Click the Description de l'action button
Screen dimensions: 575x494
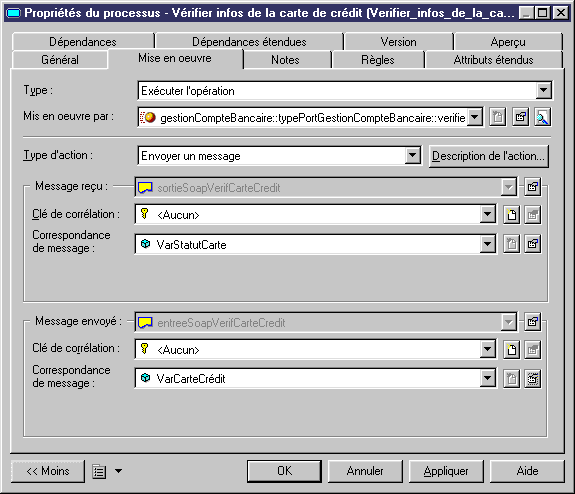click(488, 156)
